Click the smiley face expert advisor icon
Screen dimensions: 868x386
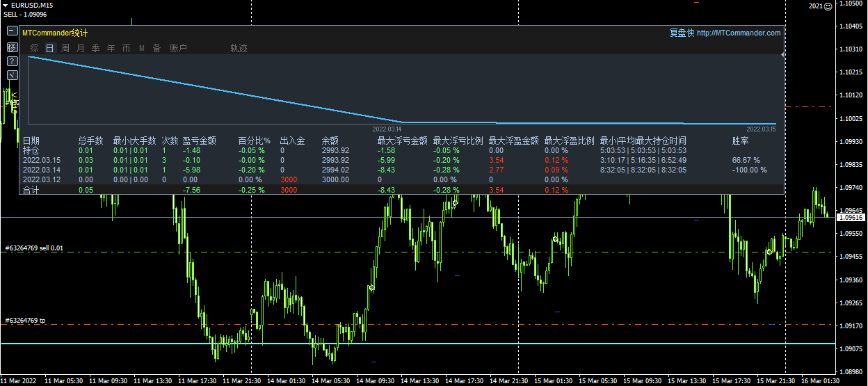tap(828, 6)
